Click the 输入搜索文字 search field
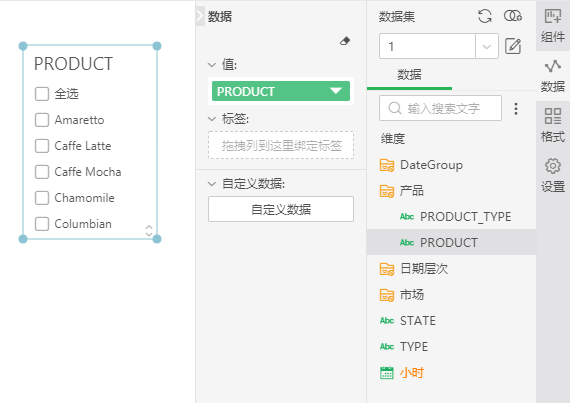This screenshot has height=403, width=570. pyautogui.click(x=440, y=108)
